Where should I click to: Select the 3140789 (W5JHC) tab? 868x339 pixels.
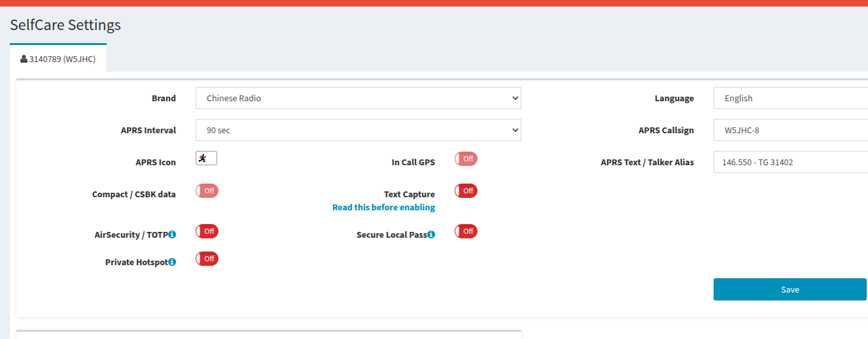(58, 59)
